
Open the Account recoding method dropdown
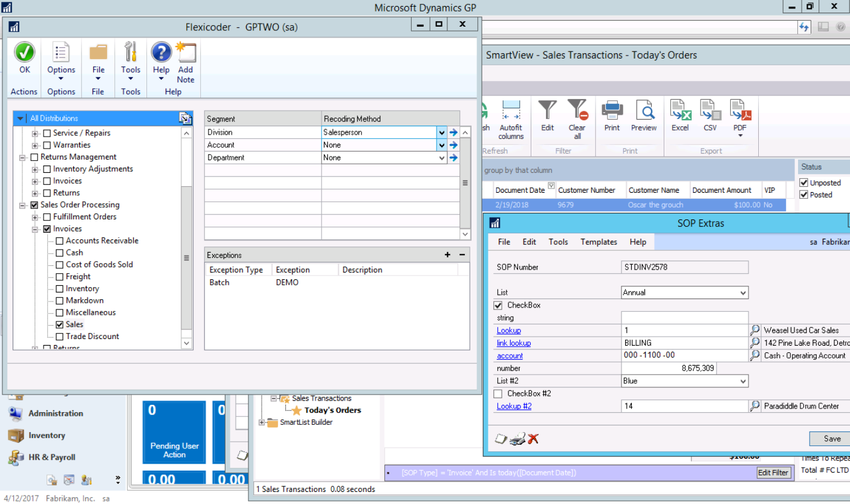pos(441,145)
